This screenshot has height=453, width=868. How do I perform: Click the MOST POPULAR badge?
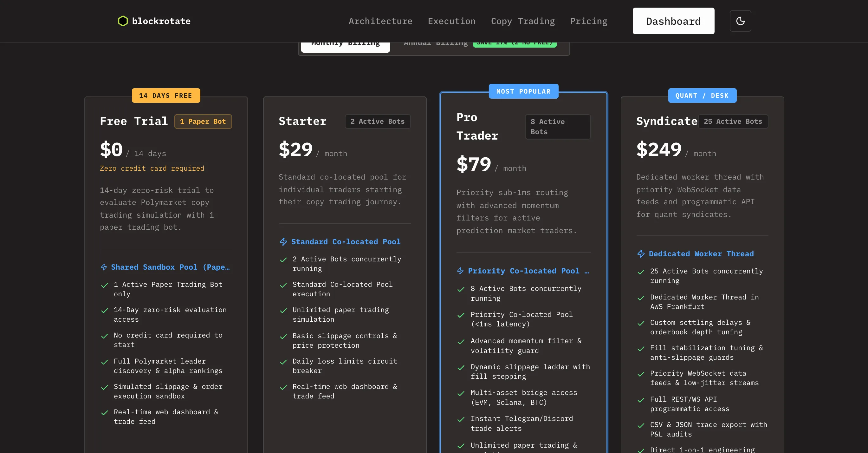pyautogui.click(x=523, y=91)
